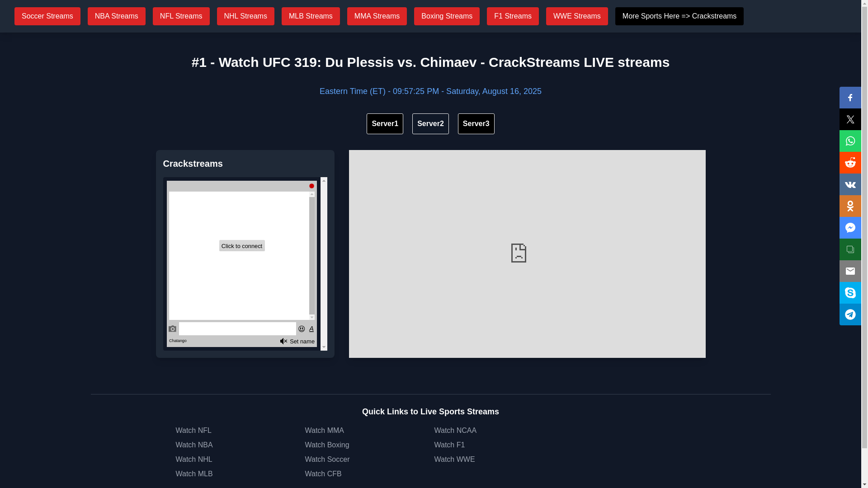Click the camera icon in chat
Screen dimensions: 868x488
(172, 329)
